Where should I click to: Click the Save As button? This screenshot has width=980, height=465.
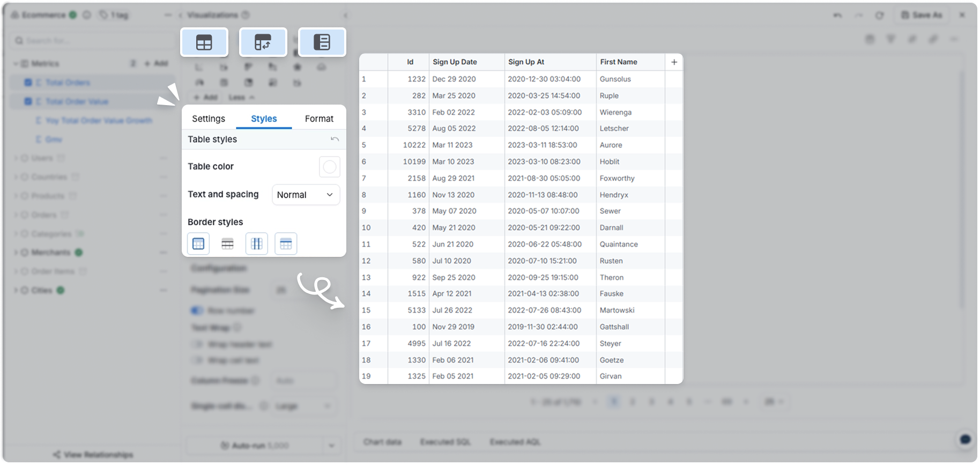click(921, 15)
